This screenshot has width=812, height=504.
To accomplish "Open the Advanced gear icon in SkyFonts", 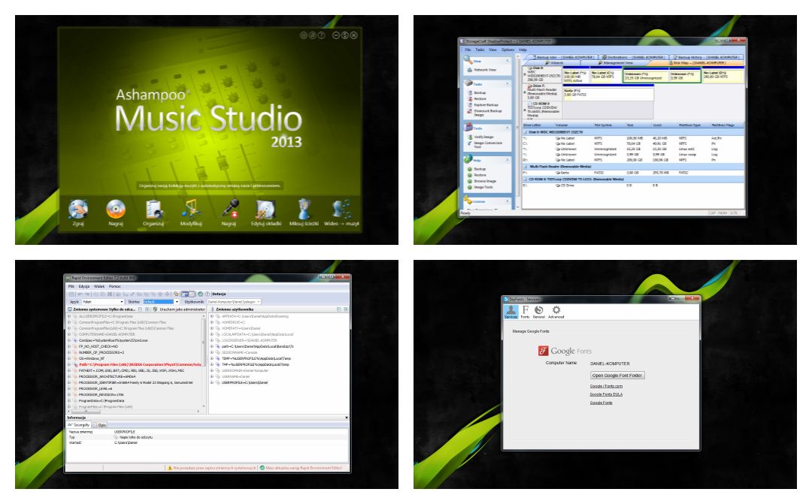I will 556,312.
